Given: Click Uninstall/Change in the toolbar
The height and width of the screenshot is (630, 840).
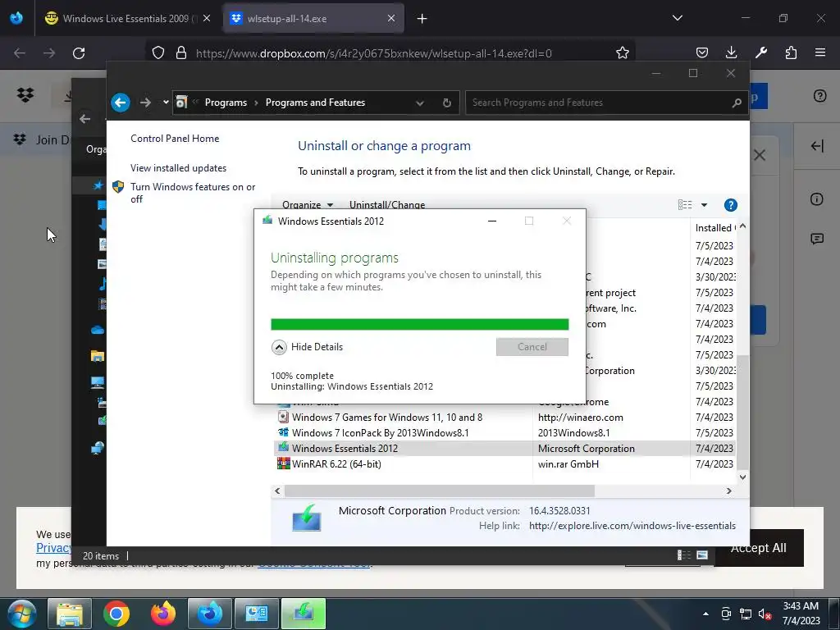Looking at the screenshot, I should pyautogui.click(x=387, y=204).
